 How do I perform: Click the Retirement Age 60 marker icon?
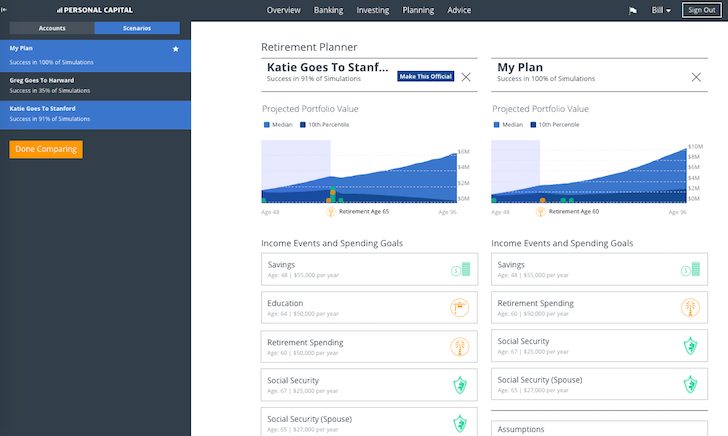click(540, 212)
